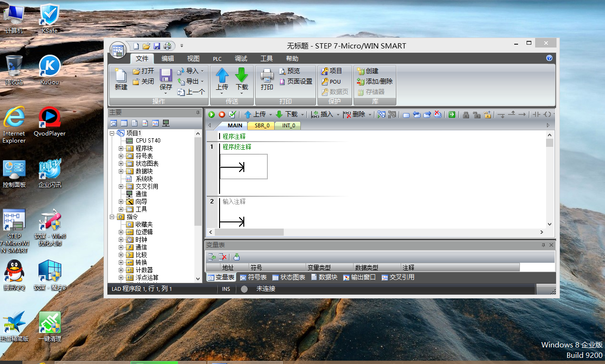Viewport: 605px width, 364px height.
Task: Open the 导入 dropdown arrow in the ribbon
Action: [202, 71]
